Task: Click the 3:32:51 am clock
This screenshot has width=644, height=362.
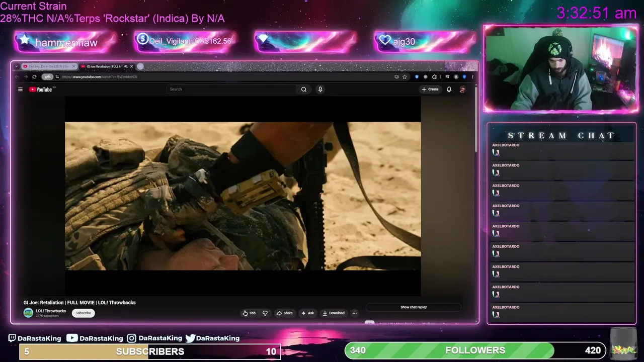Action: click(x=597, y=13)
